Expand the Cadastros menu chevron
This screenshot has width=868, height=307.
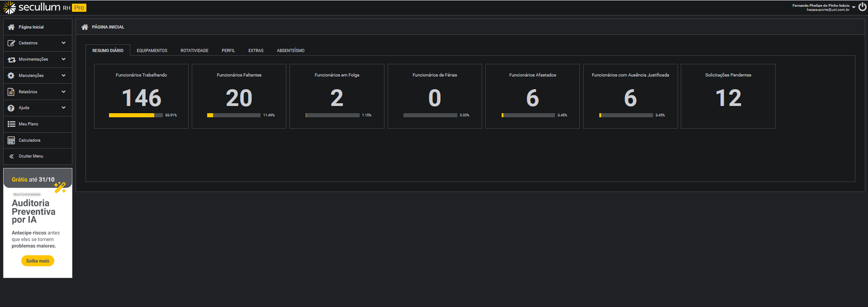63,43
